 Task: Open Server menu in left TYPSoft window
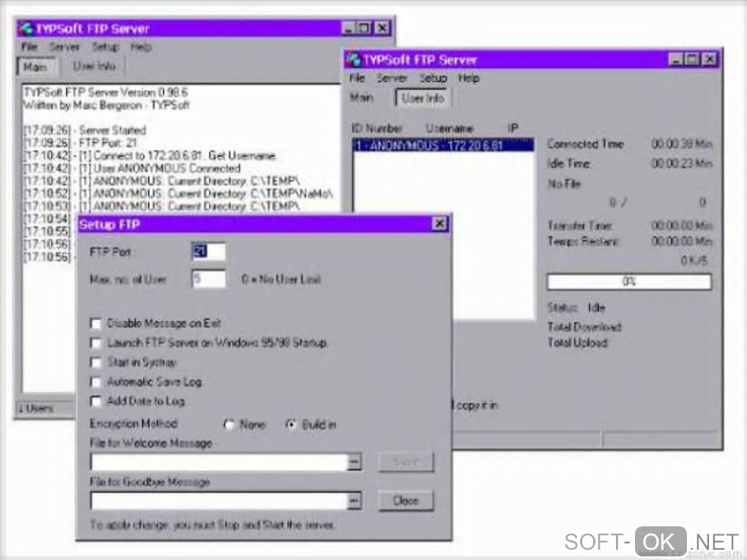[x=64, y=47]
